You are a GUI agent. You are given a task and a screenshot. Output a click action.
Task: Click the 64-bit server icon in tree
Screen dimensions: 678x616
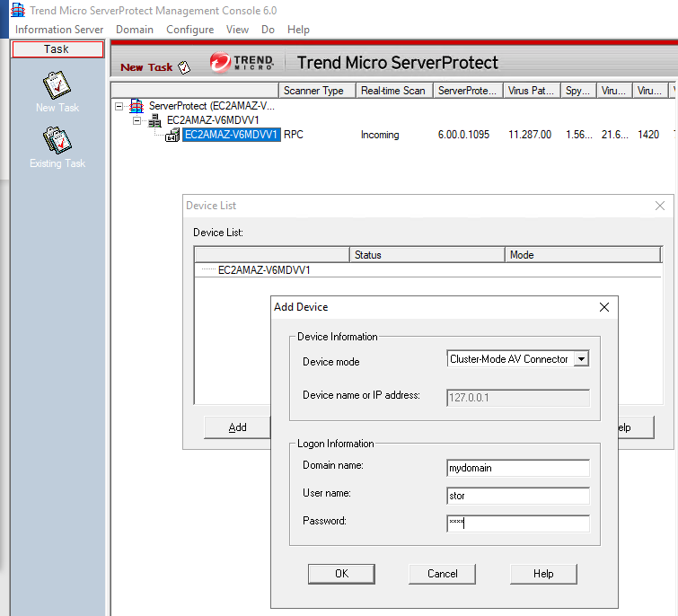click(172, 136)
